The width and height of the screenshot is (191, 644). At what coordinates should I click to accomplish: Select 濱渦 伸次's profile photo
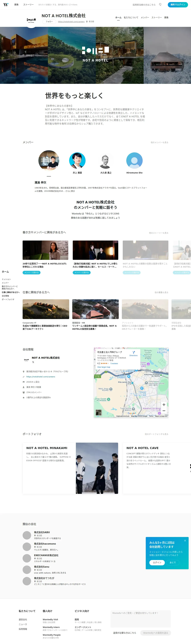click(x=49, y=161)
